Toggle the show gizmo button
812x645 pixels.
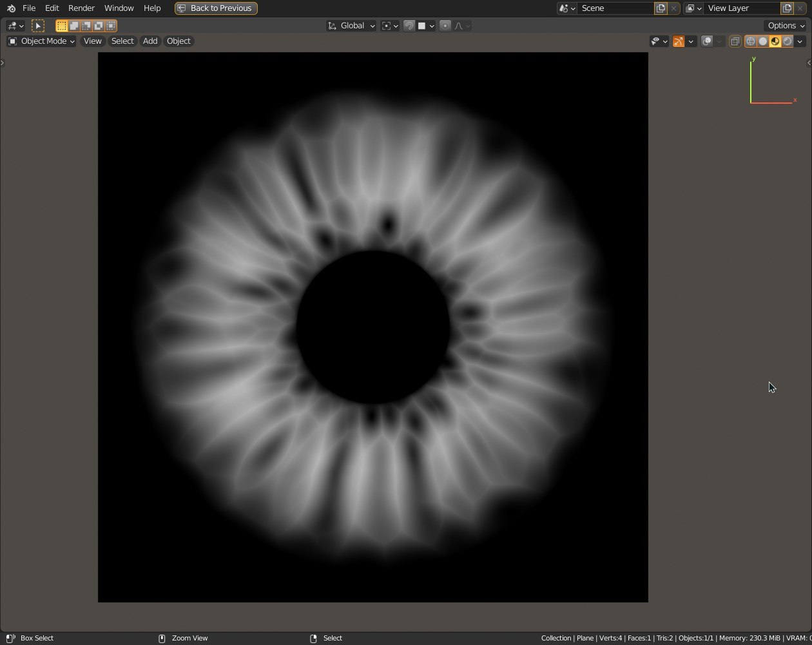point(679,41)
